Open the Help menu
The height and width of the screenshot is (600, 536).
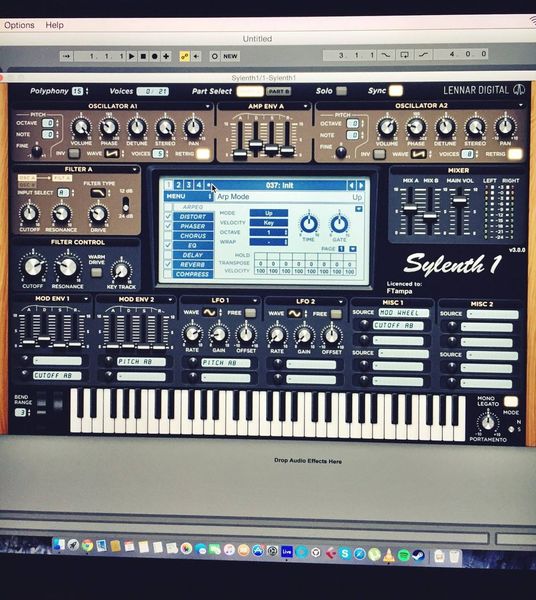(x=55, y=25)
